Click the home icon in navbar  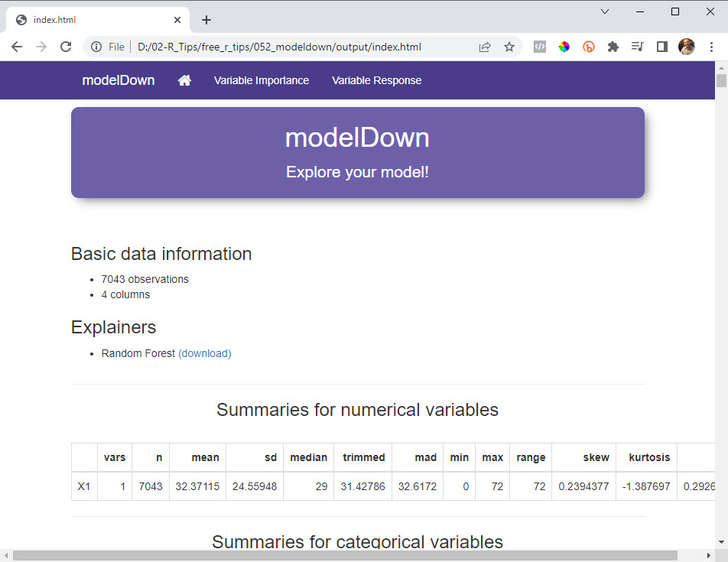(184, 80)
